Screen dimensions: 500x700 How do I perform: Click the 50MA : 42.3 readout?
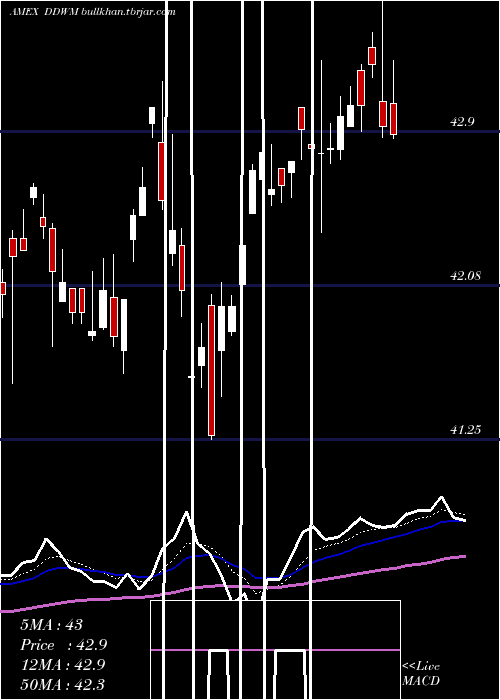pos(63,684)
